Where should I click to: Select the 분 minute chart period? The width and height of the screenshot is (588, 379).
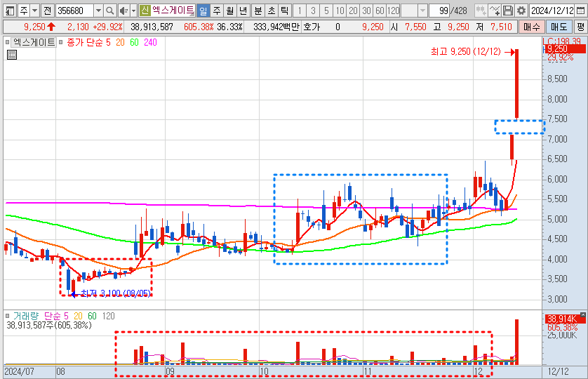(x=258, y=11)
